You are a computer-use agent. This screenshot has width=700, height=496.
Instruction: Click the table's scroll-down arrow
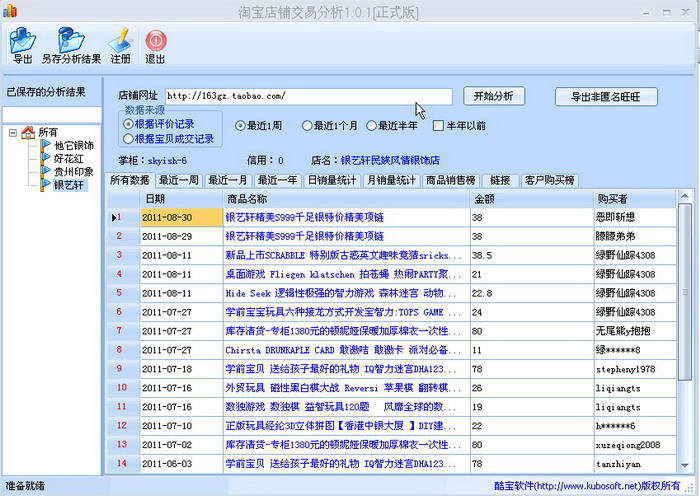tap(684, 466)
